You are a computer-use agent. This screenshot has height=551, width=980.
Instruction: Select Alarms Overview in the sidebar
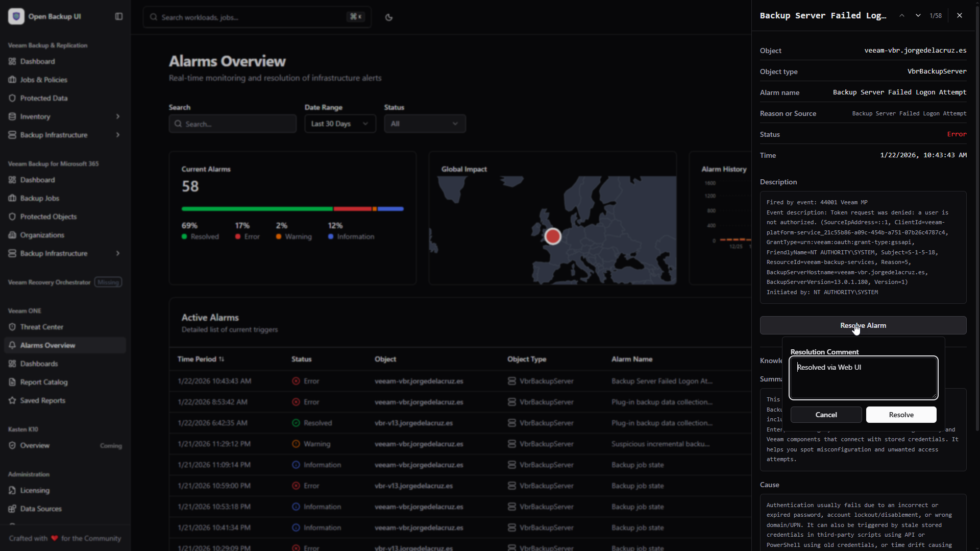(x=47, y=345)
